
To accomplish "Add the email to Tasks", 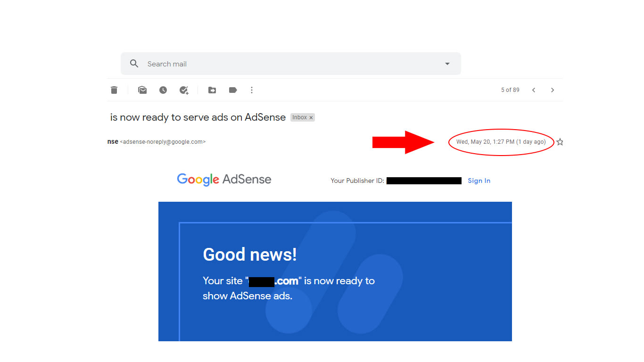I will (184, 90).
